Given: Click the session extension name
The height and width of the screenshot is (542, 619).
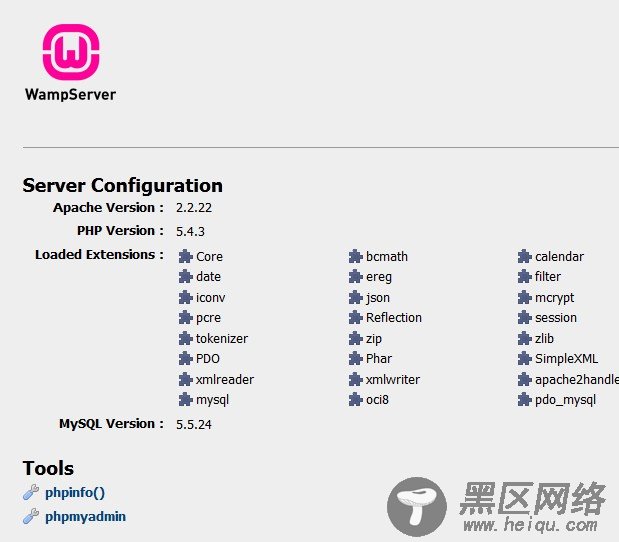Looking at the screenshot, I should pos(556,318).
